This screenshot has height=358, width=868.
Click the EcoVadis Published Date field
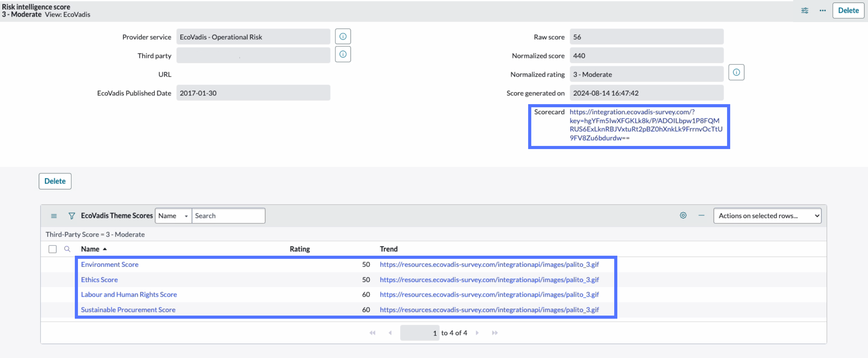[x=253, y=93]
